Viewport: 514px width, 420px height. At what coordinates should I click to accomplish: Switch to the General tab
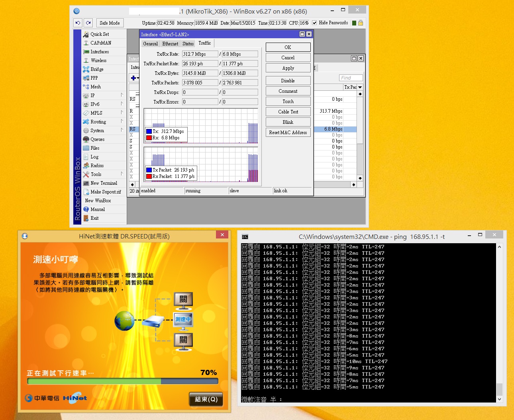151,44
